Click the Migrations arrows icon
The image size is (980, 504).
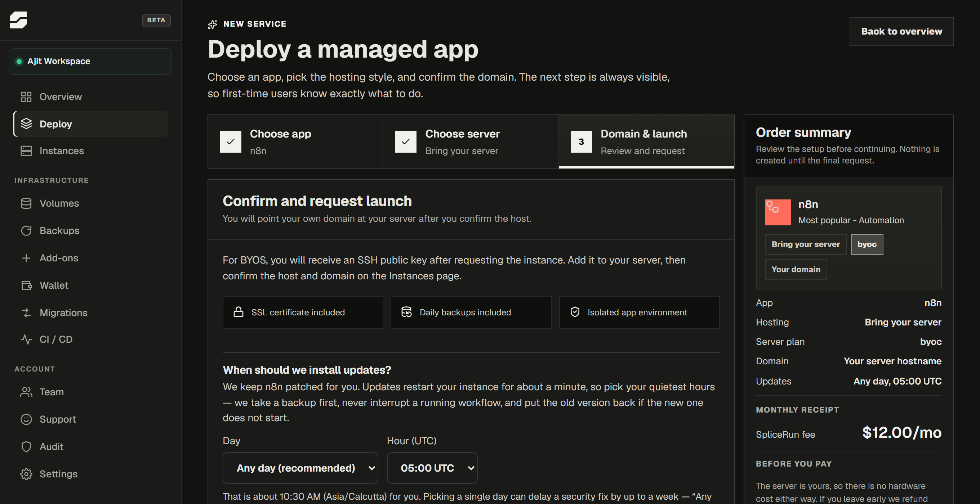(26, 313)
